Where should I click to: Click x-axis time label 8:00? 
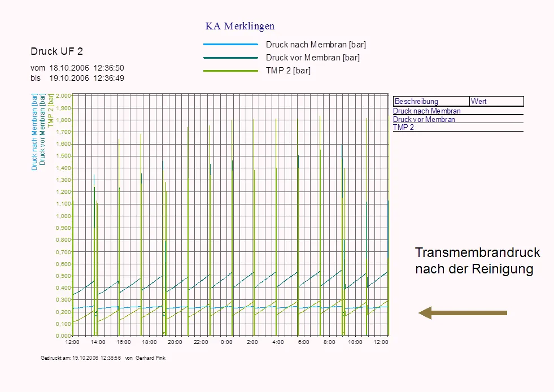pyautogui.click(x=329, y=342)
